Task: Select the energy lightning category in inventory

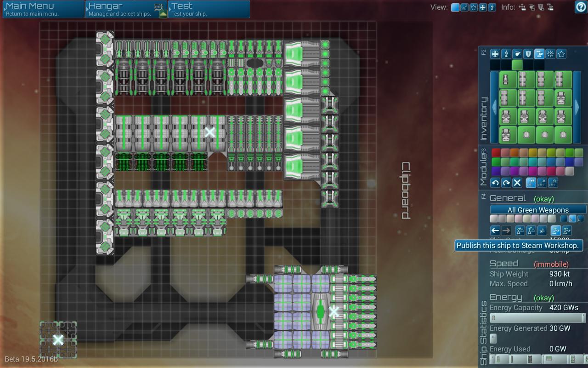Action: (x=506, y=54)
